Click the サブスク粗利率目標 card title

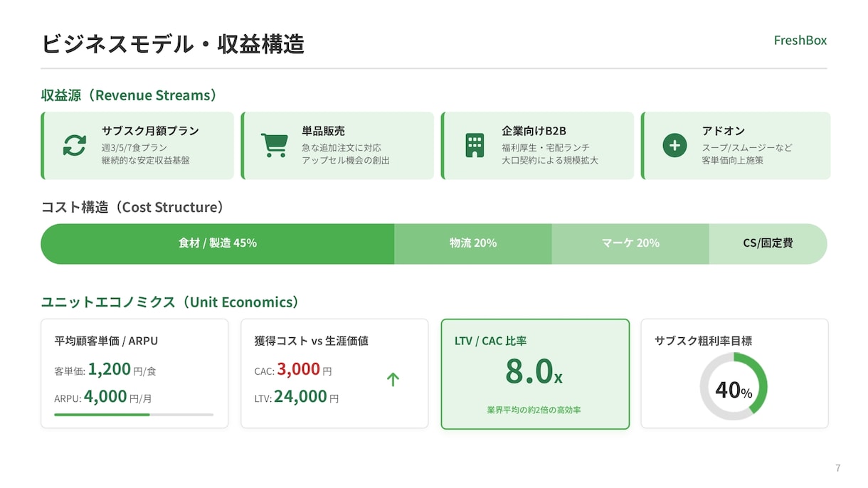click(703, 341)
